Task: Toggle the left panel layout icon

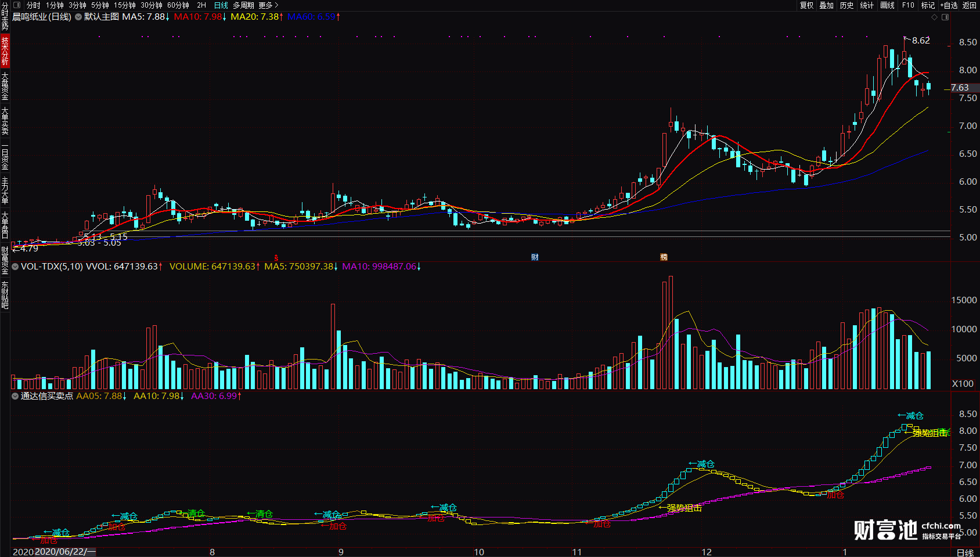Action: pos(17,5)
